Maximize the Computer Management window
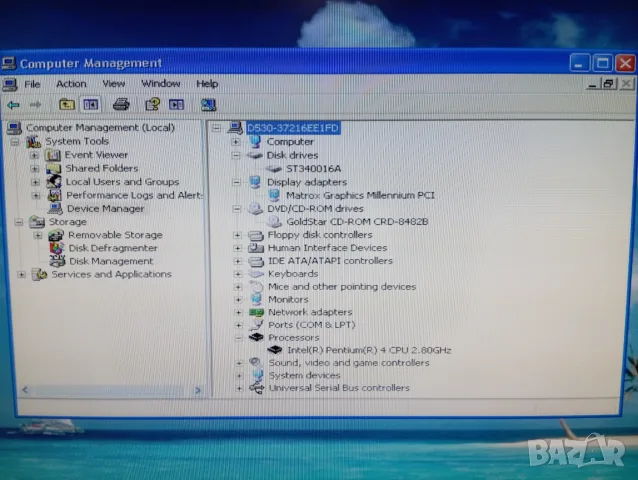The width and height of the screenshot is (638, 480). tap(603, 63)
